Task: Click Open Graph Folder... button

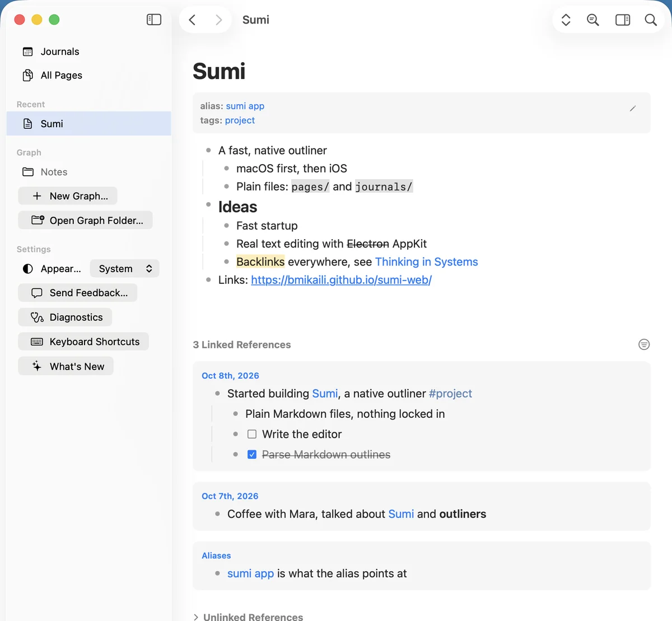Action: coord(85,220)
